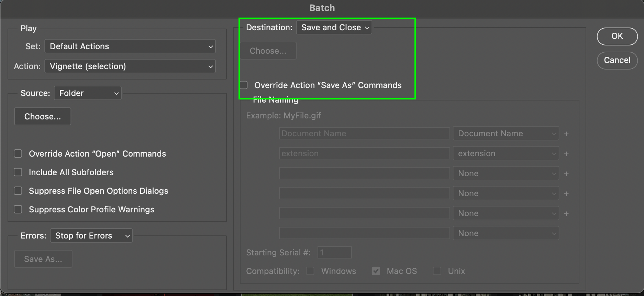Open the Errors dropdown set to Stop for Errors

[91, 236]
